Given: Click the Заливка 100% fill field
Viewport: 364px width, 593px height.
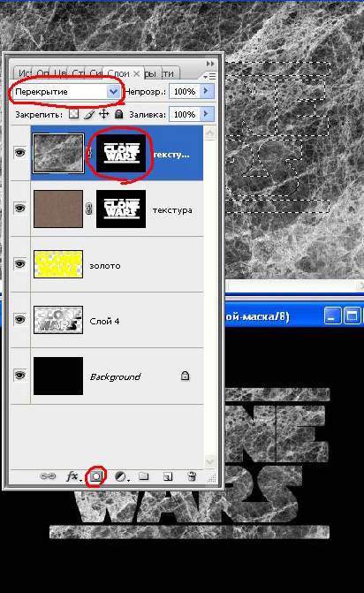Looking at the screenshot, I should click(x=184, y=114).
